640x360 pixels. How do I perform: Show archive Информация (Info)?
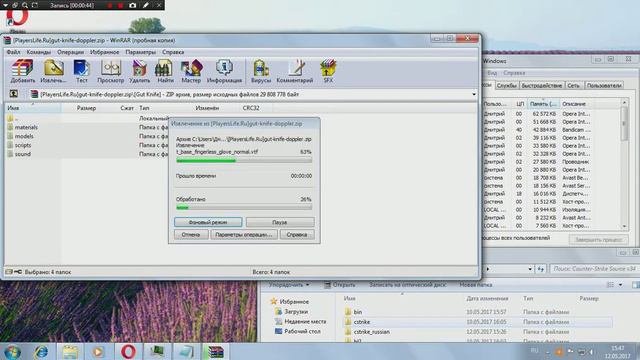(224, 71)
